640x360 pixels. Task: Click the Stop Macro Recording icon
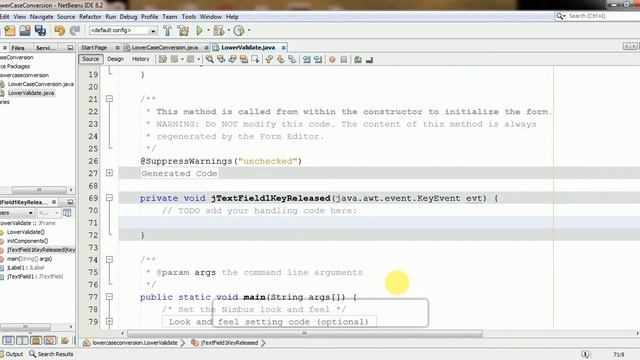pos(344,60)
